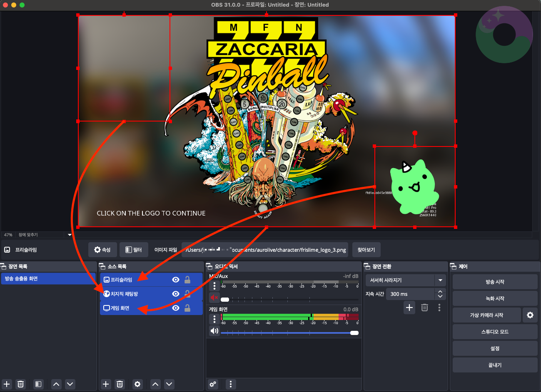Viewport: 541px width, 392px height.
Task: Select the 게임 화면 source row
Action: tap(151, 308)
